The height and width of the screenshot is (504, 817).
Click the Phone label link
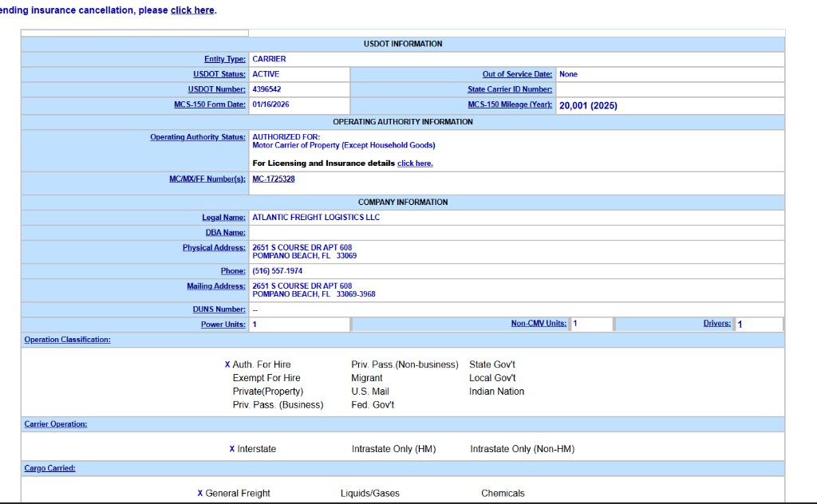tap(233, 271)
